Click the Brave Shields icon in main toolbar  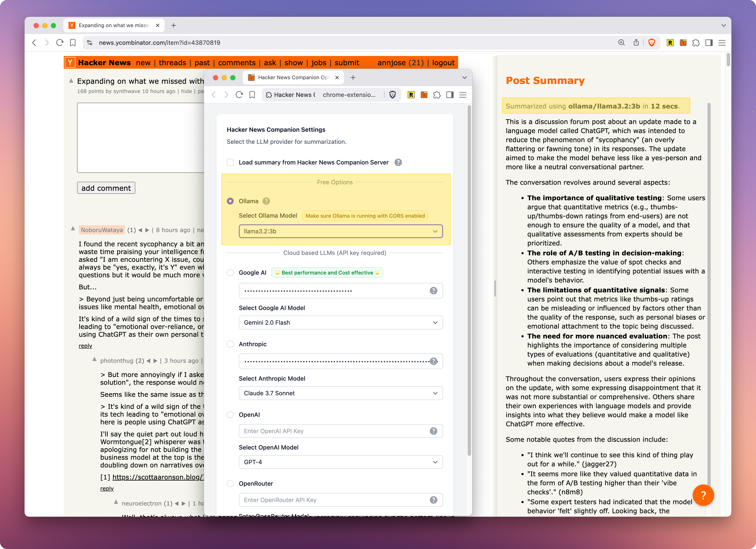tap(651, 43)
